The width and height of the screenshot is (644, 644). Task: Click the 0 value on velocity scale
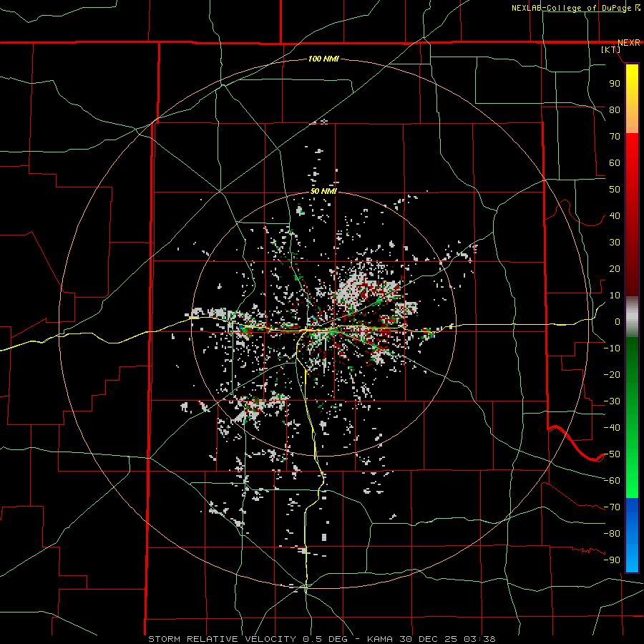[618, 322]
